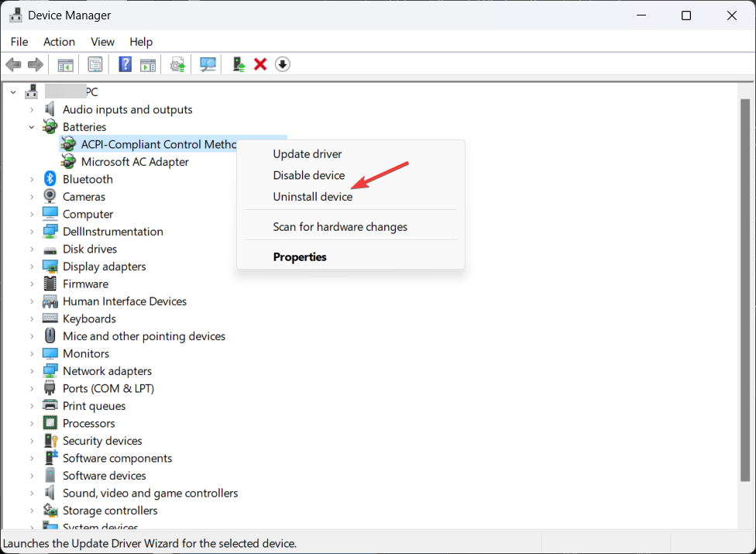The image size is (756, 554).
Task: Choose Scan for hardware changes in context menu
Action: click(x=351, y=226)
